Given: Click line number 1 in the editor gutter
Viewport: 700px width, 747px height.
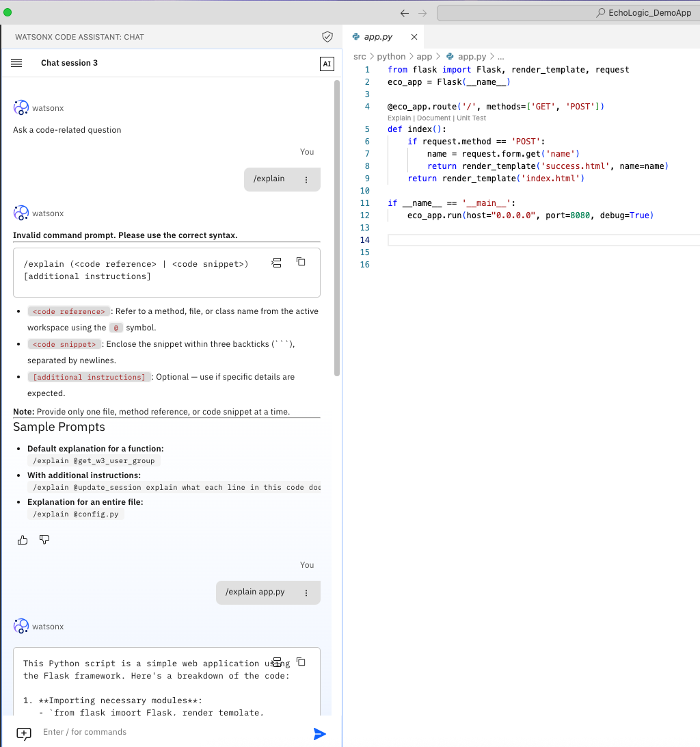Looking at the screenshot, I should point(367,70).
